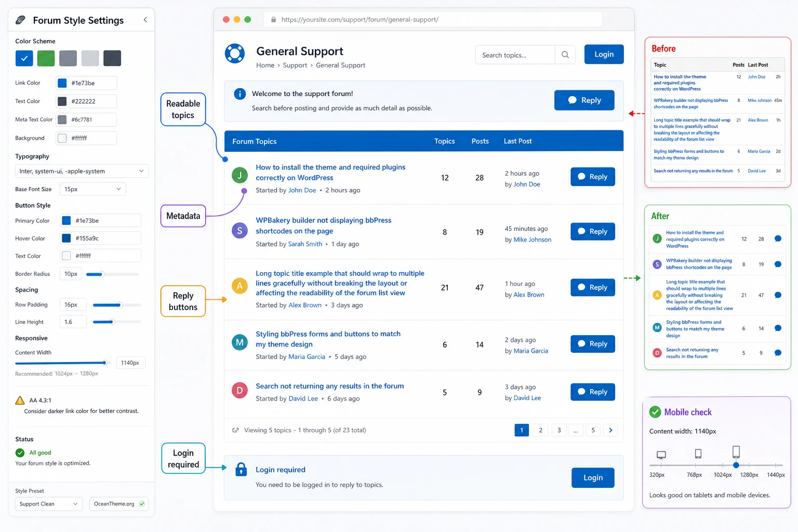Image resolution: width=798 pixels, height=532 pixels.
Task: Click Login button in Login required box
Action: tap(593, 477)
